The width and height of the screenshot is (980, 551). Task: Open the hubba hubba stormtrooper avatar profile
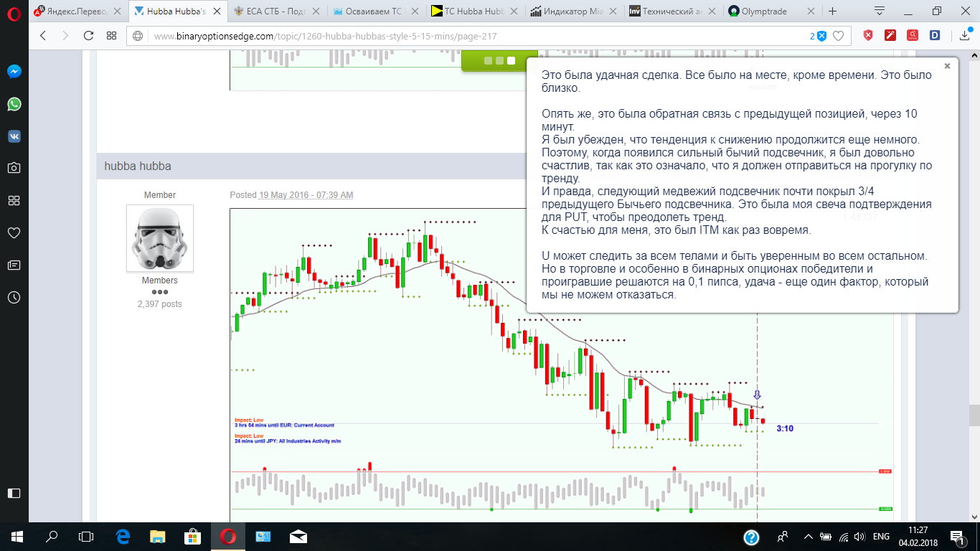(160, 238)
